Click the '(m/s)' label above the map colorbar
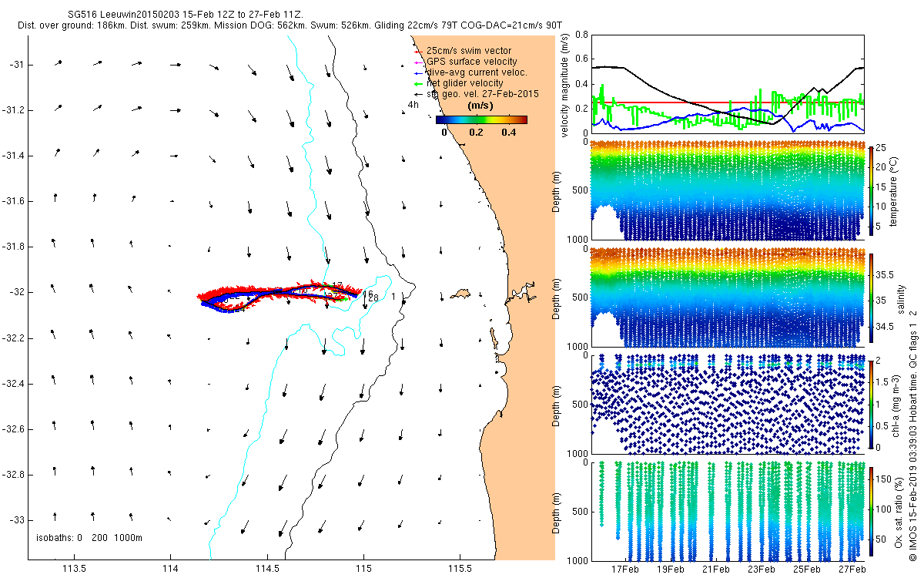This screenshot has height=578, width=924. coord(481,106)
